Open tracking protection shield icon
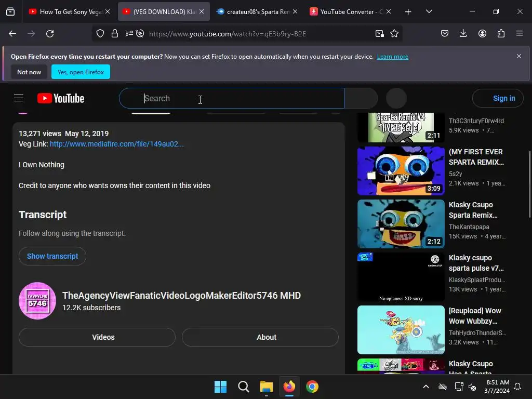 (x=100, y=34)
